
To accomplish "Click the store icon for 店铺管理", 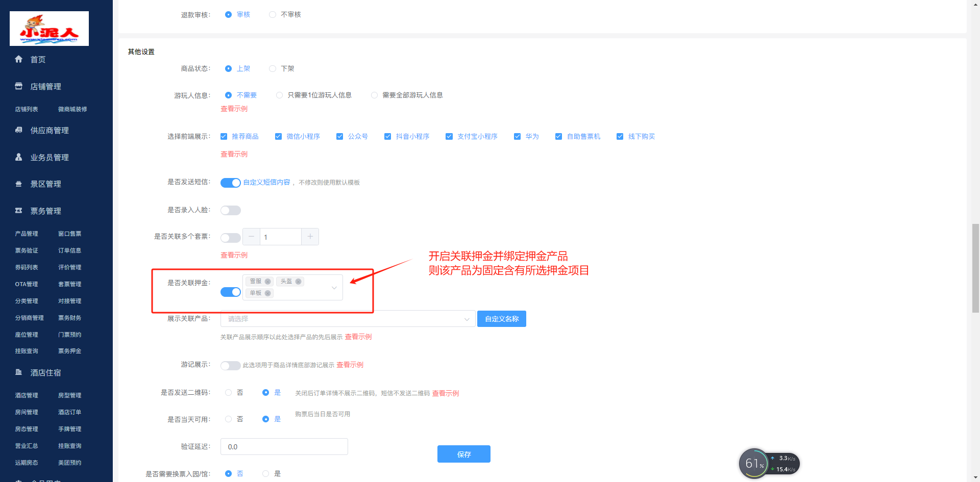I will click(19, 86).
